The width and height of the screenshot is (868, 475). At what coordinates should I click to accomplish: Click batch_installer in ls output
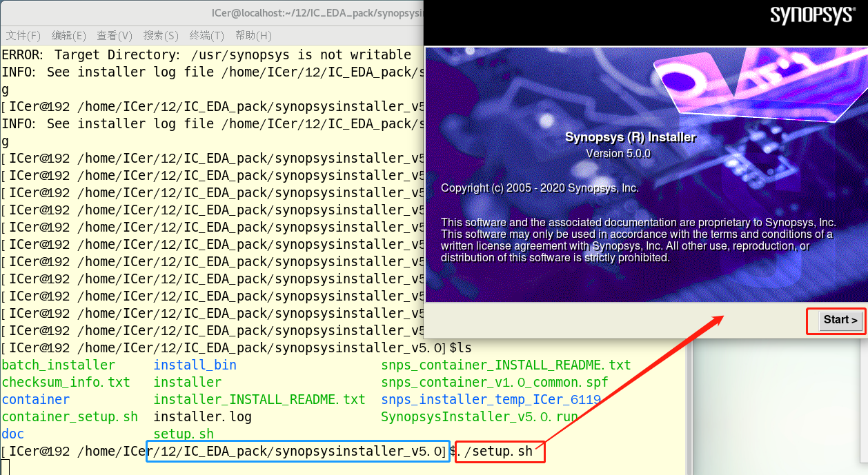coord(59,365)
